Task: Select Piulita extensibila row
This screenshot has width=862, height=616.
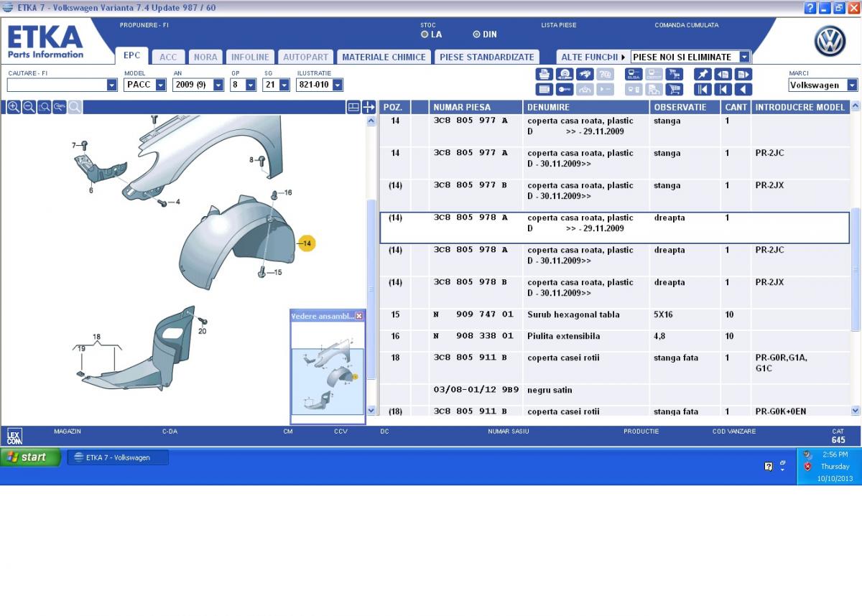Action: [x=614, y=340]
